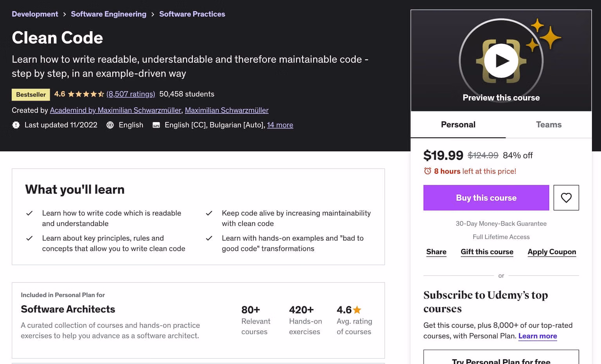The width and height of the screenshot is (601, 364).
Task: Expand the 14 more subtitle languages
Action: coord(280,125)
